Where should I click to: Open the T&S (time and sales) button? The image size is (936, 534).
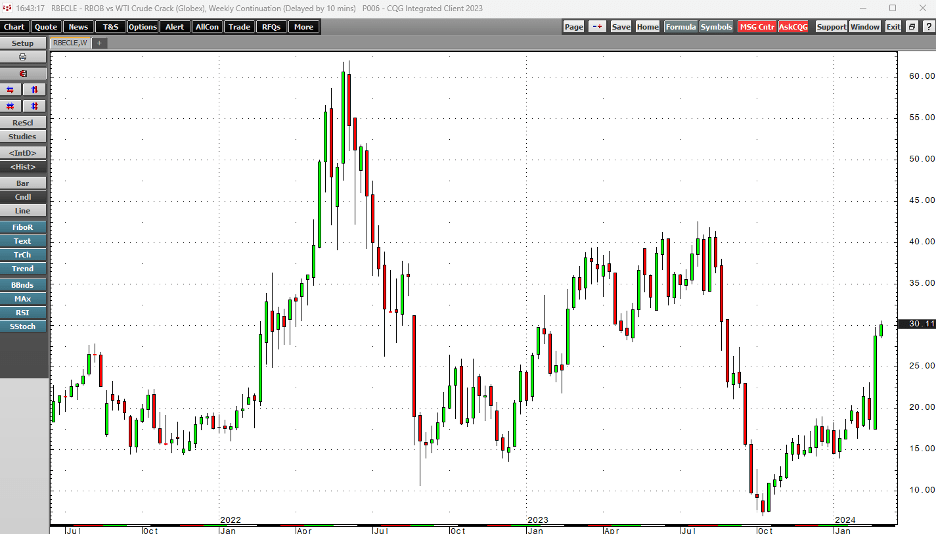pyautogui.click(x=110, y=27)
